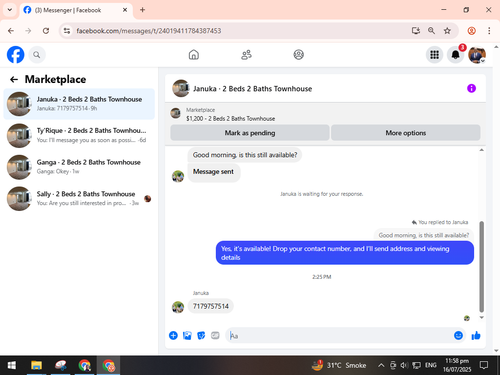Click Januka chat header name
Image resolution: width=500 pixels, height=375 pixels.
click(x=252, y=89)
